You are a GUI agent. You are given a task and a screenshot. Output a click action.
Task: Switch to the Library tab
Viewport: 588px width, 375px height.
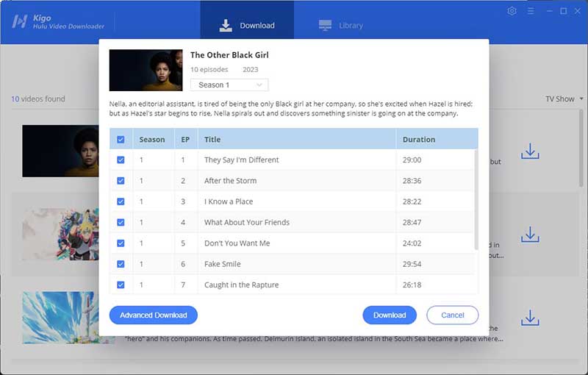[340, 25]
